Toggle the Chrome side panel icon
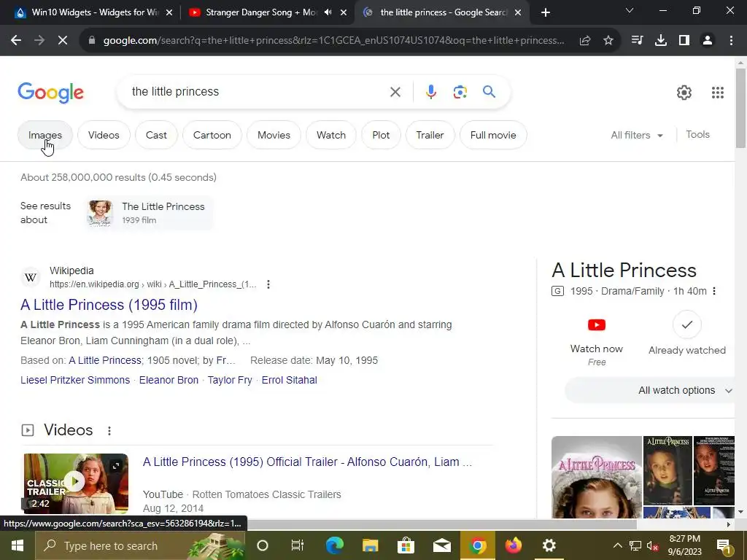Screen dimensions: 747x560 click(684, 41)
